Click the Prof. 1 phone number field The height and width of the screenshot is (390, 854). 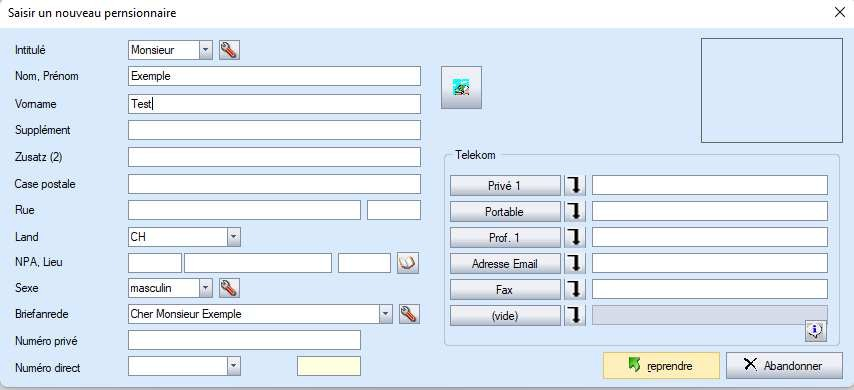pyautogui.click(x=710, y=237)
